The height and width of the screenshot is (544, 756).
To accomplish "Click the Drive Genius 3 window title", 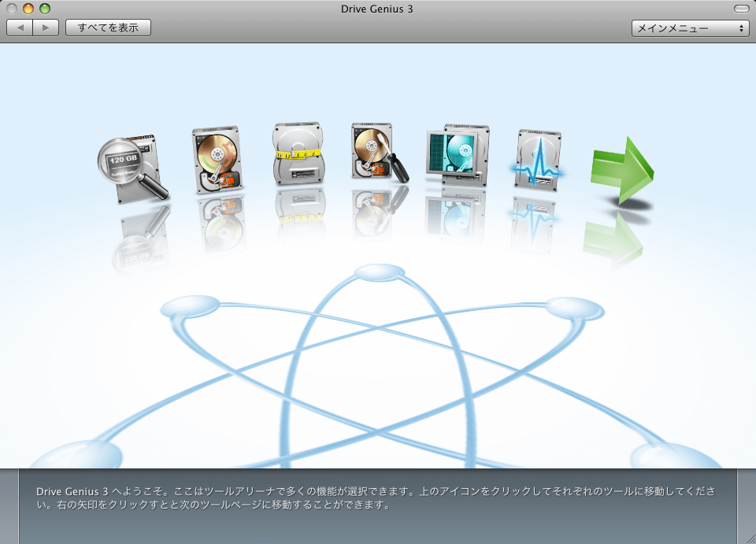I will point(377,9).
